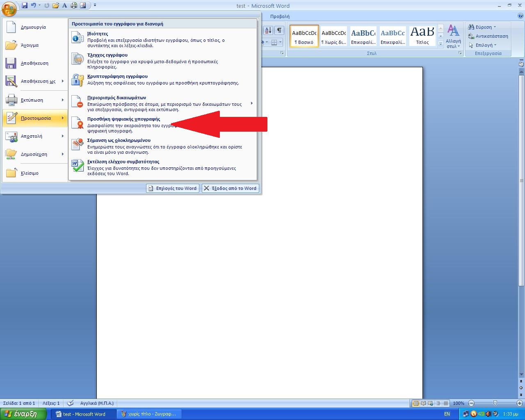Screen dimensions: 525x420
Task: Click Εύρεση (Find) in the ribbon
Action: tap(482, 27)
